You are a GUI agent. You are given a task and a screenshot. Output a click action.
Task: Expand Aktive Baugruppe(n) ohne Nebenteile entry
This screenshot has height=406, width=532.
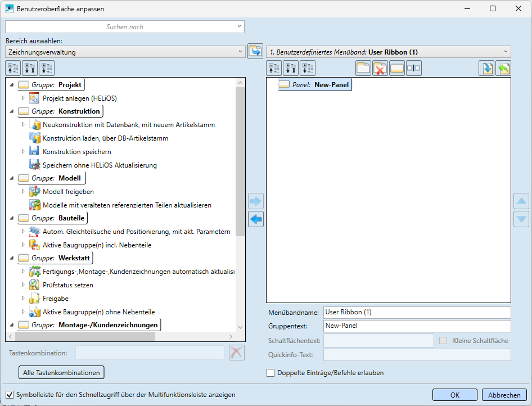[23, 312]
